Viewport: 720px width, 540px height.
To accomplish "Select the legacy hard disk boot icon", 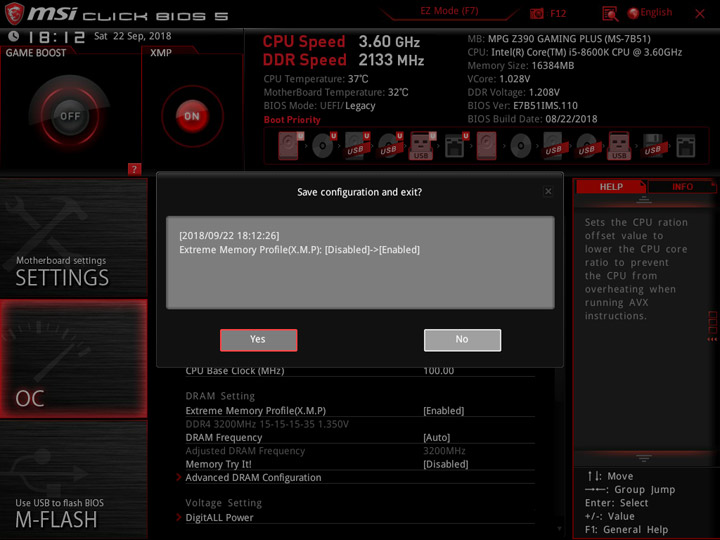I will point(486,146).
